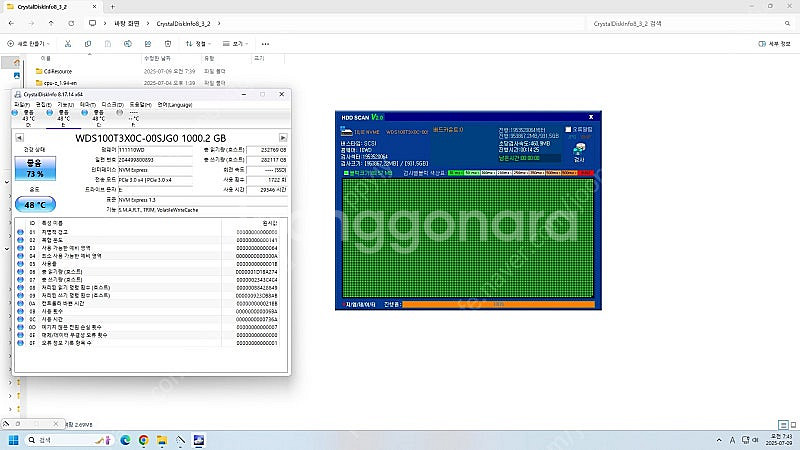The width and height of the screenshot is (800, 450).
Task: Select SMART attribute row 0F
Action: point(148,343)
